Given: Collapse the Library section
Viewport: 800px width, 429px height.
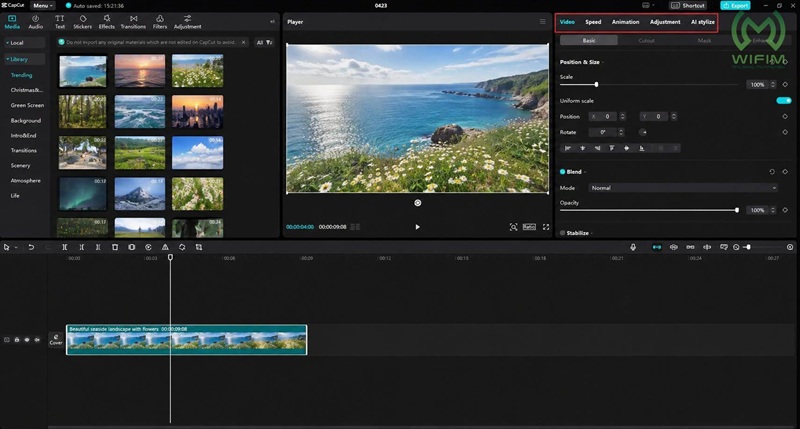Looking at the screenshot, I should pyautogui.click(x=24, y=59).
